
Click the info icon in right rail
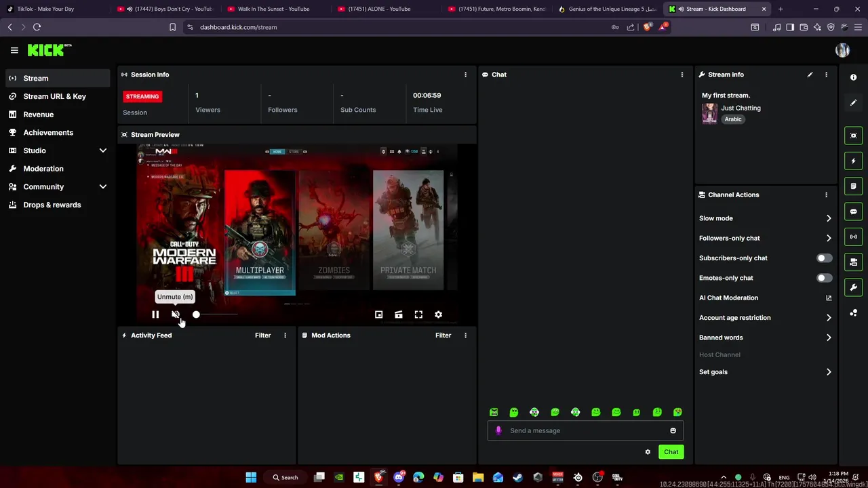tap(854, 77)
